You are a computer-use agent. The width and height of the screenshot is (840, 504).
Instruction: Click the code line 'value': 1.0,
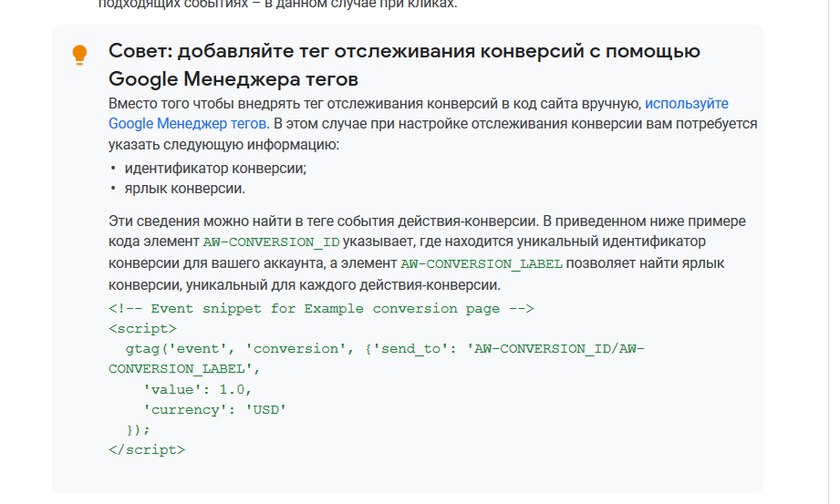[198, 389]
